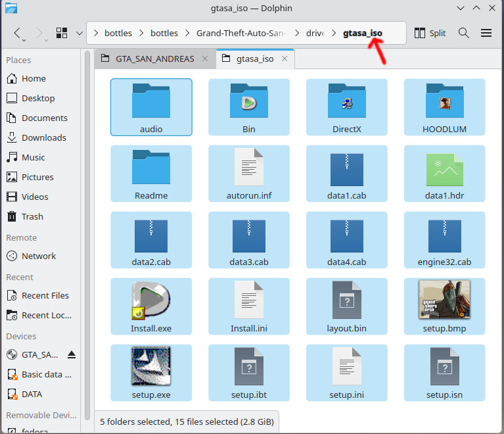This screenshot has height=434, width=504.
Task: Expand the chevron before Grand-Theft-Auto-San
Action: pyautogui.click(x=187, y=33)
